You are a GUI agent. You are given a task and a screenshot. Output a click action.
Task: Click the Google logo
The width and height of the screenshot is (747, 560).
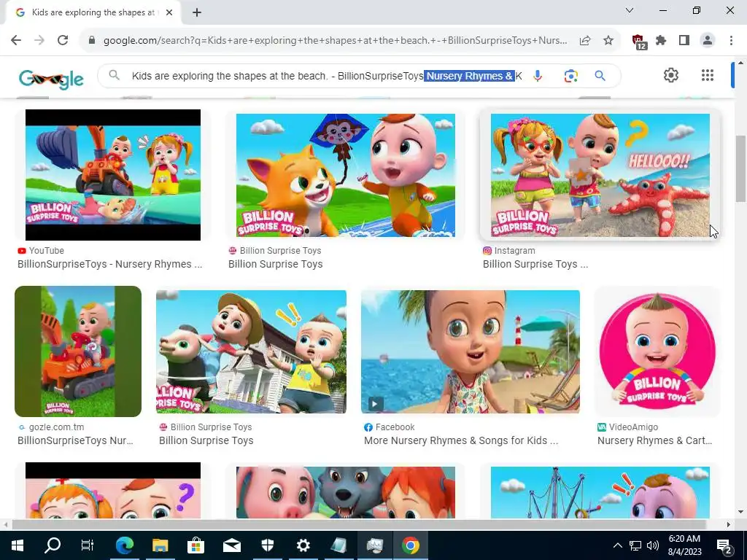coord(51,77)
